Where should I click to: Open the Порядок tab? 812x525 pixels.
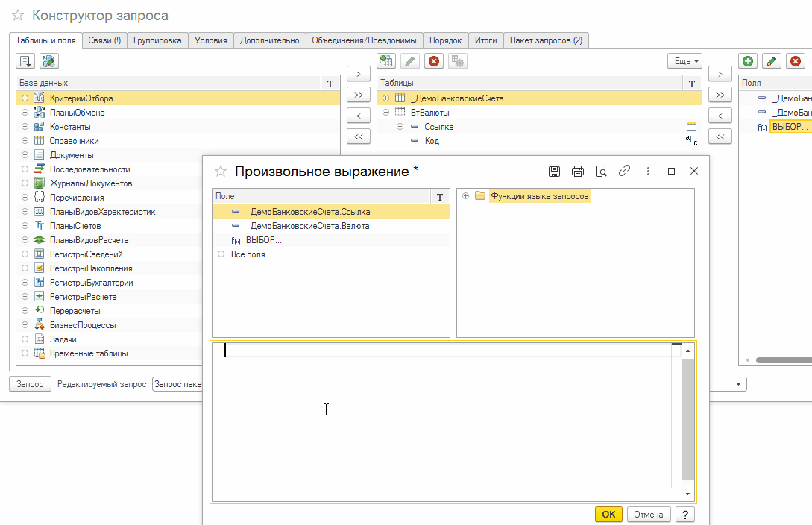tap(445, 40)
